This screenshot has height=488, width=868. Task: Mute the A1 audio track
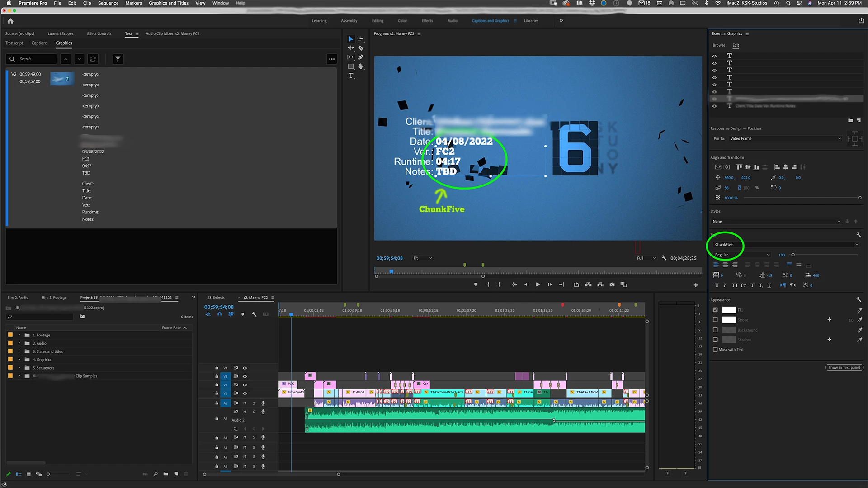tap(245, 403)
